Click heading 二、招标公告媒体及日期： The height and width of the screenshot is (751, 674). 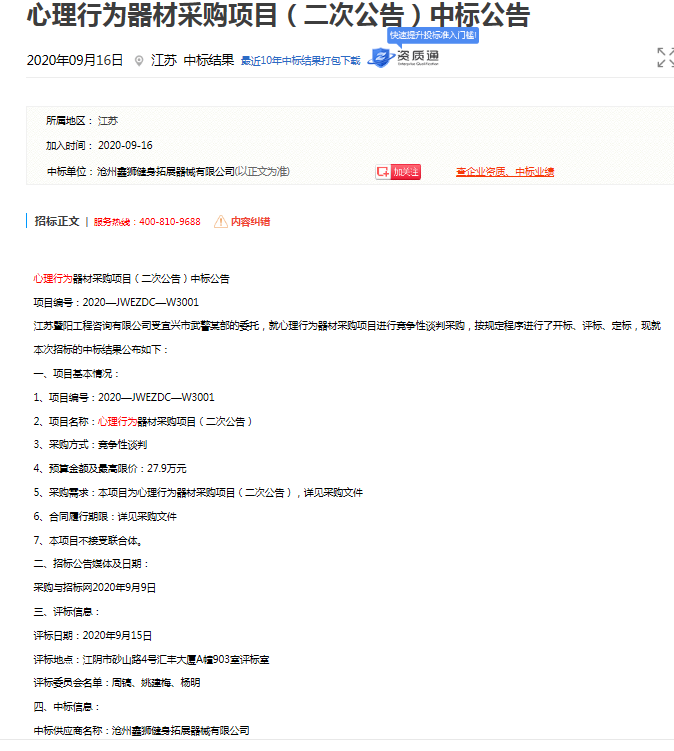tap(91, 564)
